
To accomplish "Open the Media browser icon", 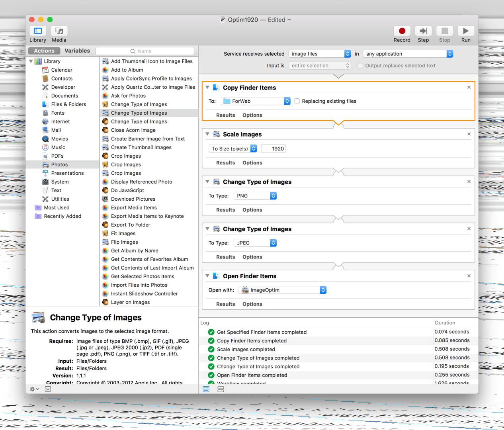I will click(x=59, y=31).
